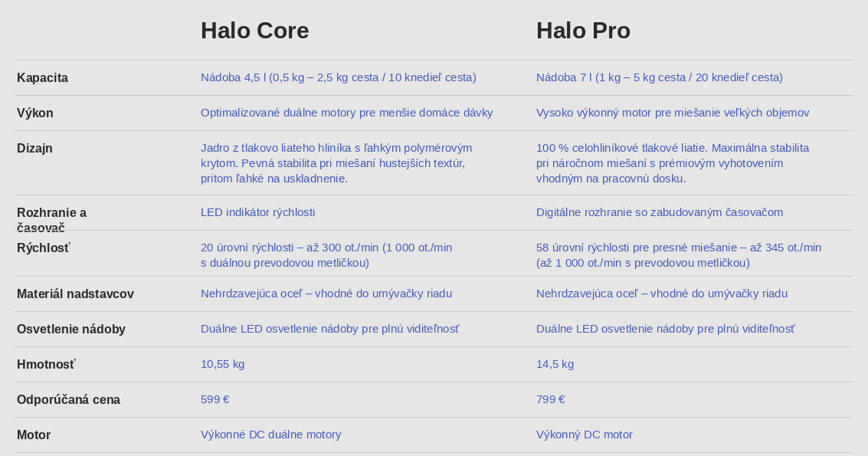Select the Kapacita row label
The image size is (868, 456).
coord(43,77)
